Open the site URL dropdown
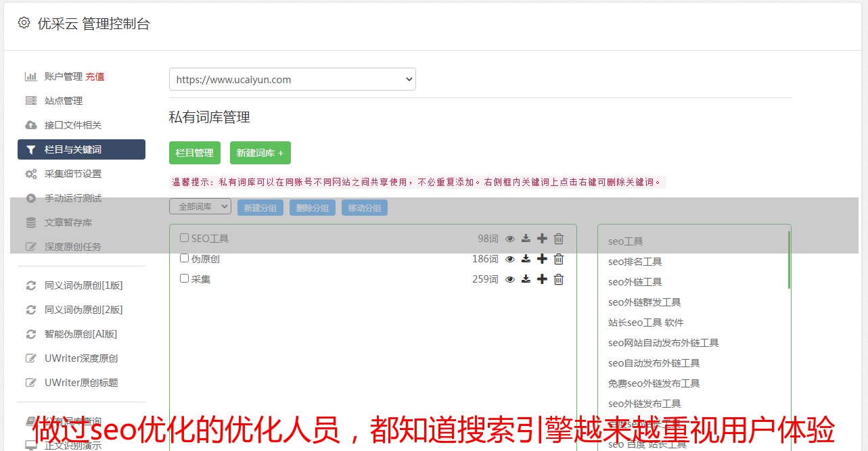This screenshot has width=868, height=451. pyautogui.click(x=292, y=79)
